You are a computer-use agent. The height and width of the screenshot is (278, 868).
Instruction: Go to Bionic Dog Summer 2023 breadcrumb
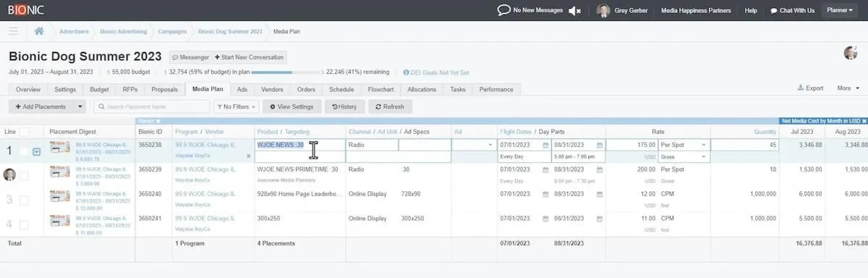tap(230, 31)
